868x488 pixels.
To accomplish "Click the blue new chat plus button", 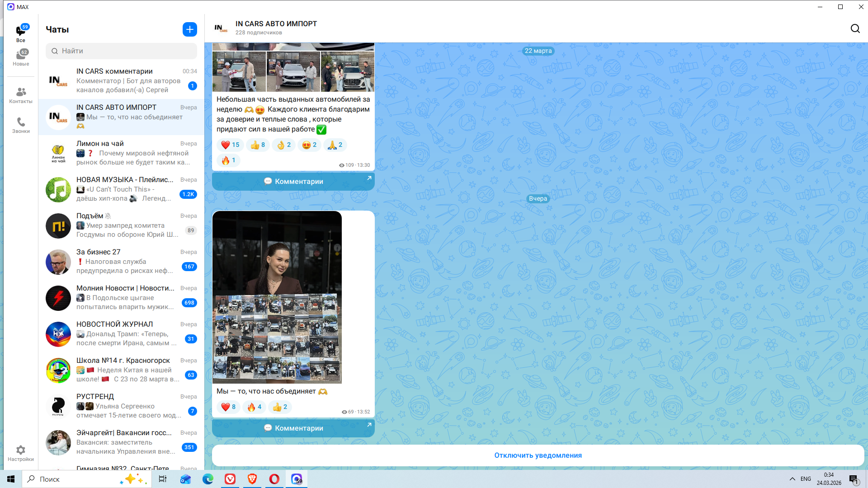I will [x=190, y=29].
